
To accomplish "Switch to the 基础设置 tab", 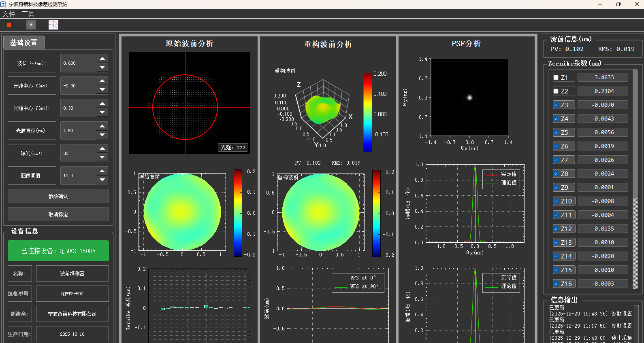I will [23, 42].
